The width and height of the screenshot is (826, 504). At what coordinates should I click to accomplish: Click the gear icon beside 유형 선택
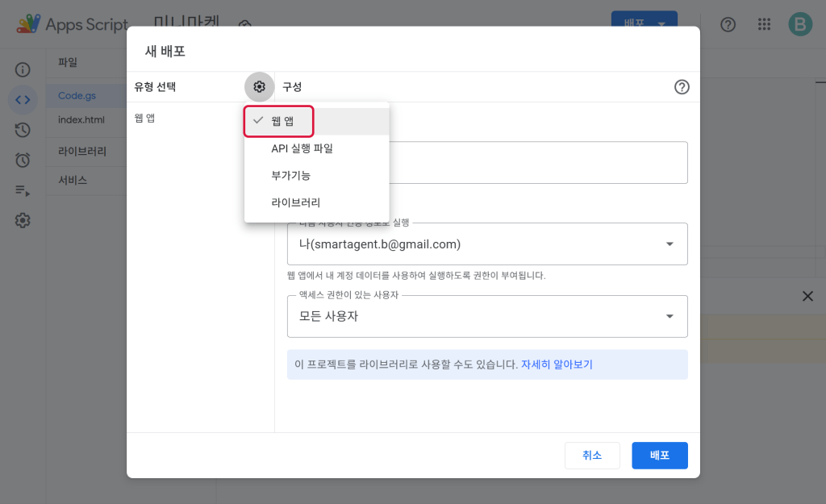259,87
